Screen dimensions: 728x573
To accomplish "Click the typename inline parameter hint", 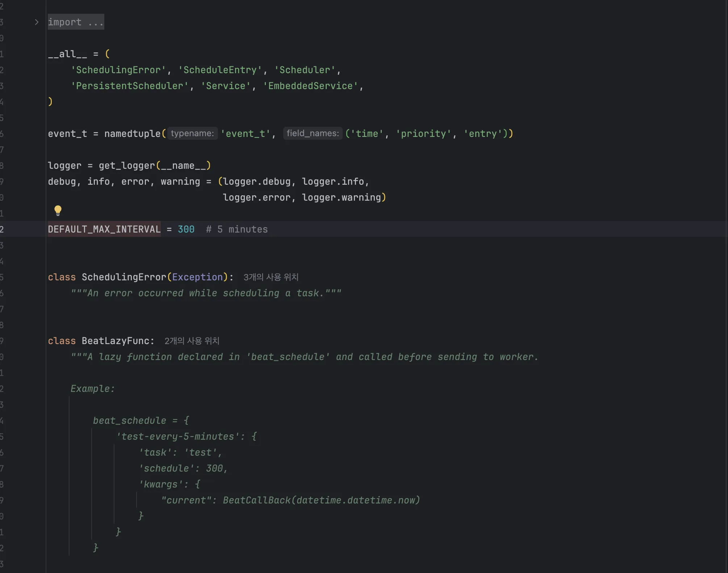I will coord(192,133).
